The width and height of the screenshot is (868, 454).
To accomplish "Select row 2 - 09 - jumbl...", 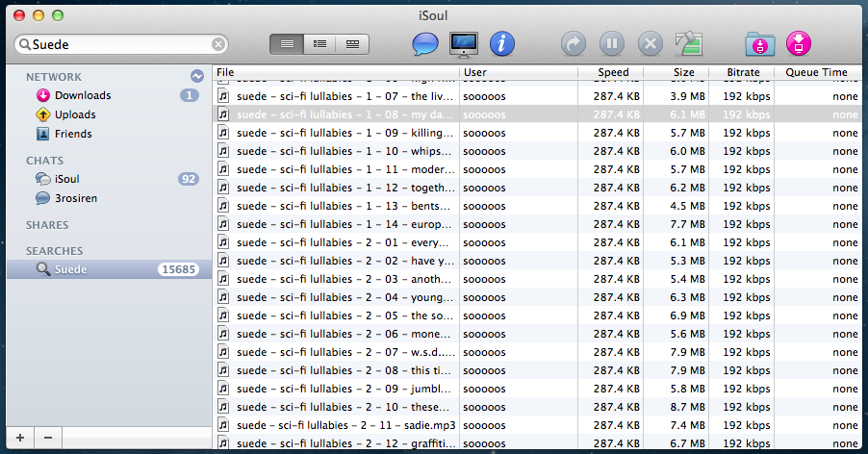I will point(536,389).
